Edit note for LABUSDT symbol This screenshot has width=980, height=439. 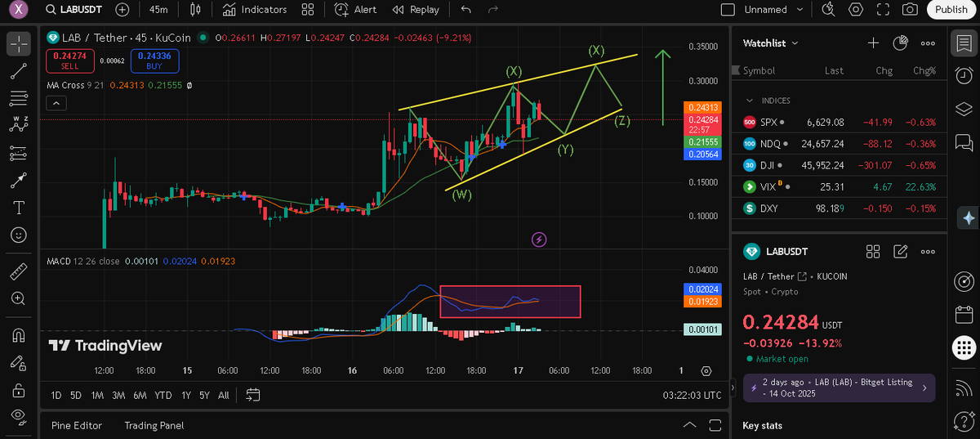tap(901, 252)
